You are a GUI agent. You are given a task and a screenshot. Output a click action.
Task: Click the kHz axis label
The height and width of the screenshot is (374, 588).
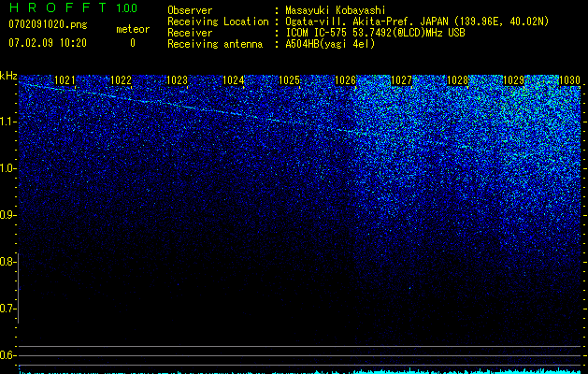8,76
